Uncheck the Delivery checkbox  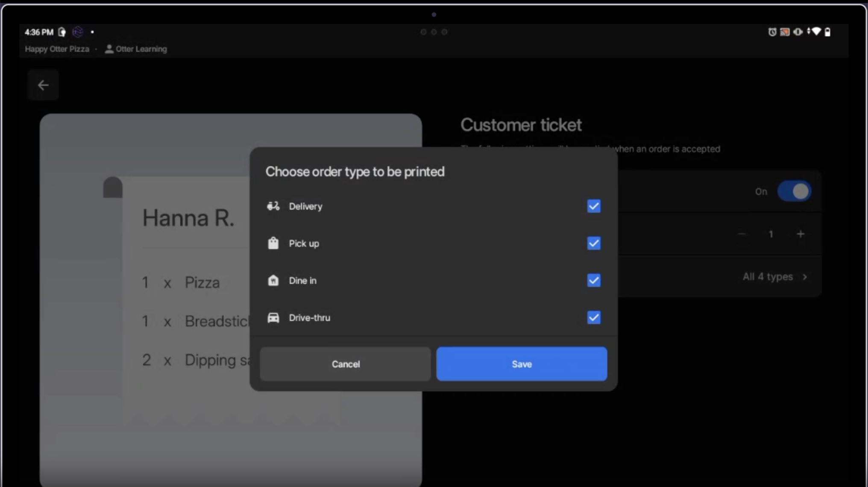coord(594,206)
